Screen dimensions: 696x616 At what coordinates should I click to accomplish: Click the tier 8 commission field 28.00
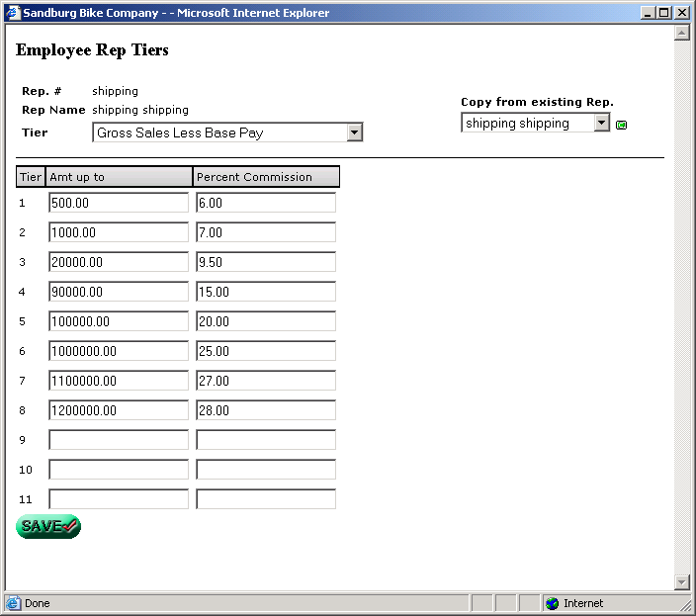pos(266,410)
